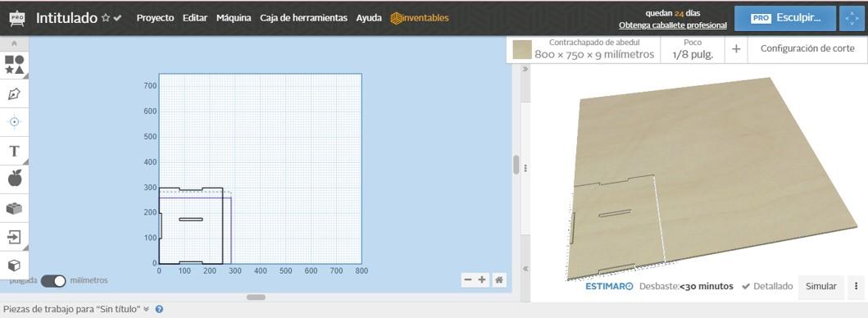The height and width of the screenshot is (318, 868).
Task: Click the Simular button
Action: click(821, 286)
